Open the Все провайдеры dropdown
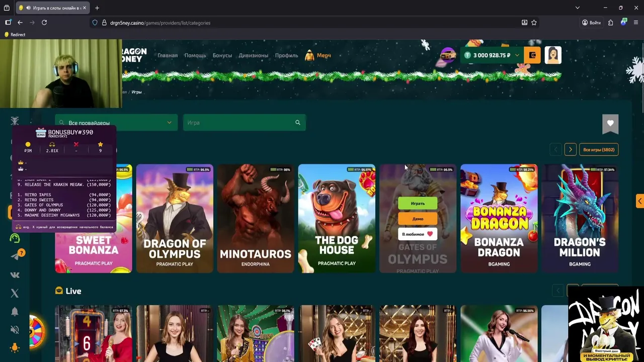The image size is (644, 362). tap(116, 123)
